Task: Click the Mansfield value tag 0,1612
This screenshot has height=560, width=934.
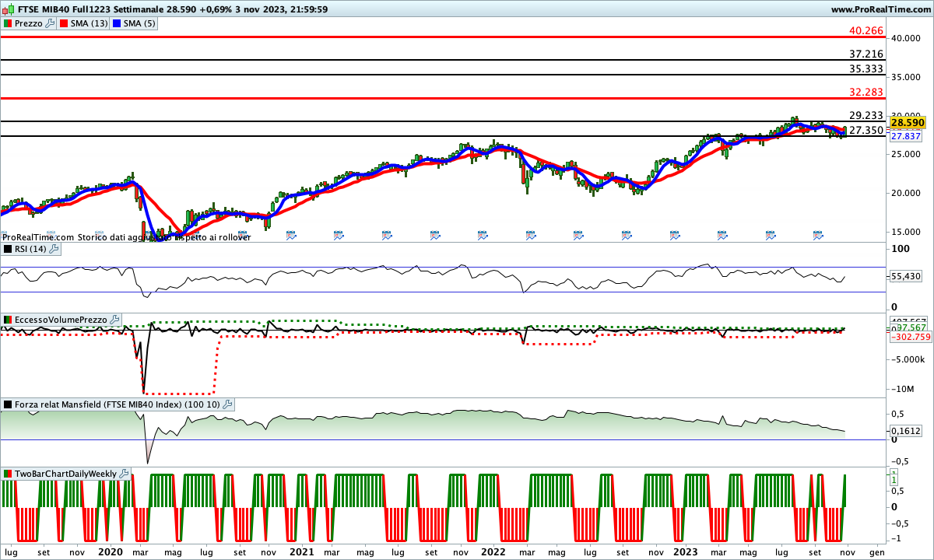Action: click(907, 430)
